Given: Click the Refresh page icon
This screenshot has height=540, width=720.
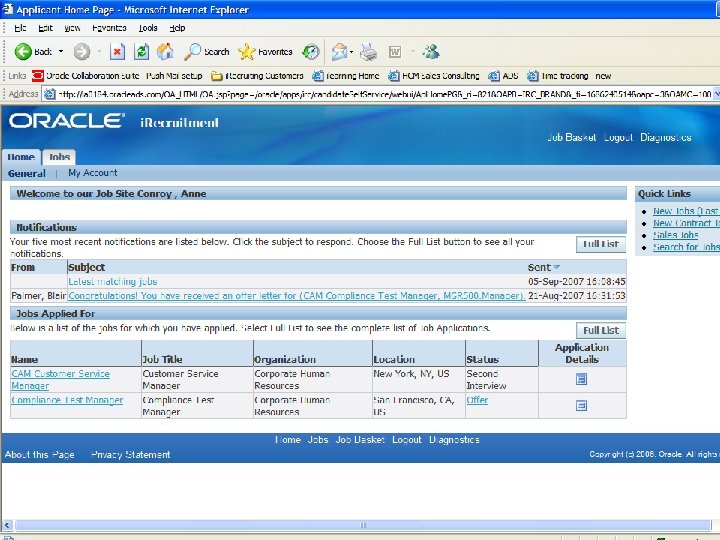Looking at the screenshot, I should click(x=141, y=52).
